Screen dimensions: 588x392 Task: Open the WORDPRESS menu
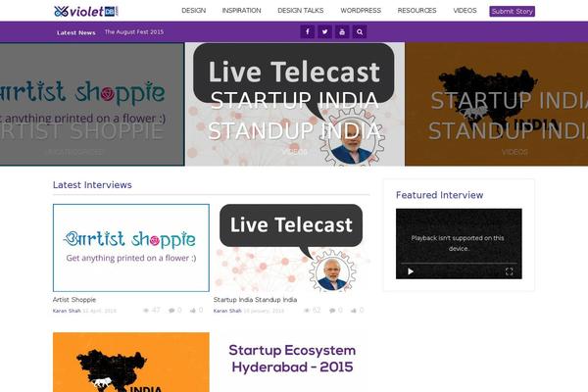(361, 11)
